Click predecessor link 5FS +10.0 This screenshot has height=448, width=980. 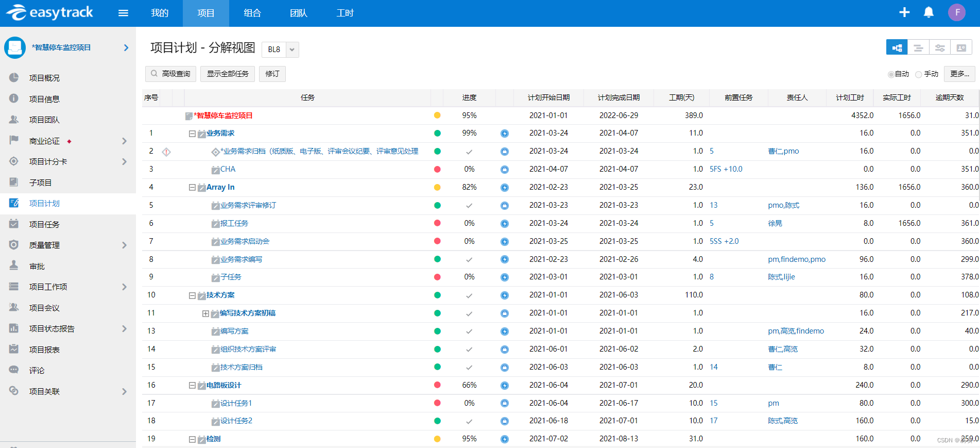pyautogui.click(x=726, y=169)
